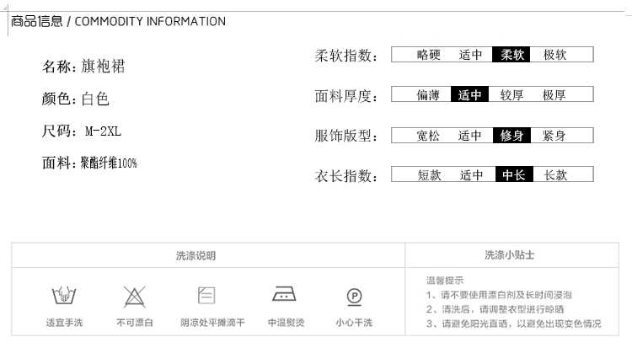
Task: Select highlighted 中长 length option
Action: [514, 174]
